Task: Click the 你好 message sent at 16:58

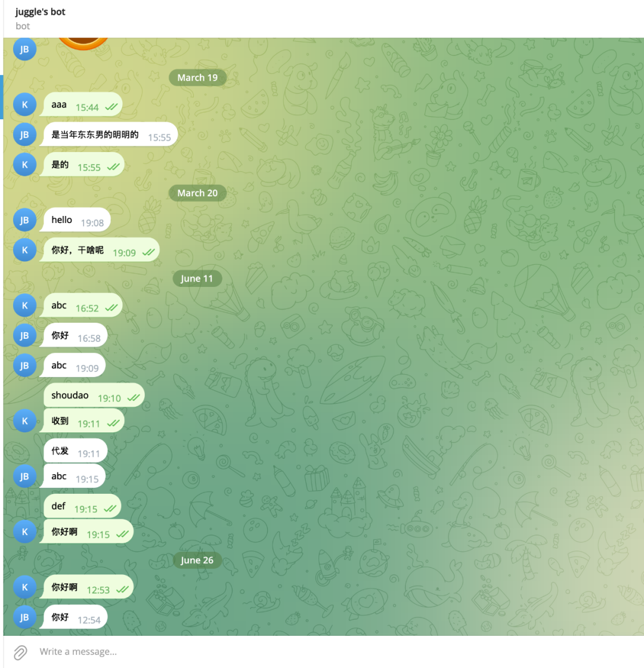Action: click(x=73, y=336)
